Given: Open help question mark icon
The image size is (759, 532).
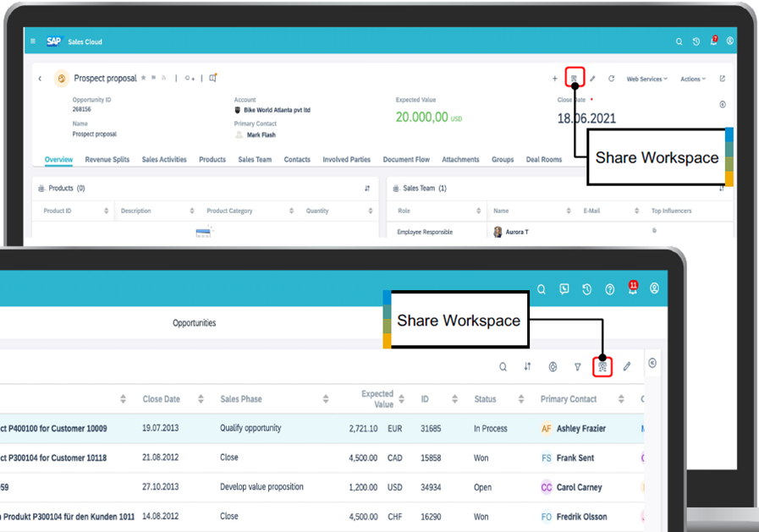Looking at the screenshot, I should pyautogui.click(x=610, y=289).
